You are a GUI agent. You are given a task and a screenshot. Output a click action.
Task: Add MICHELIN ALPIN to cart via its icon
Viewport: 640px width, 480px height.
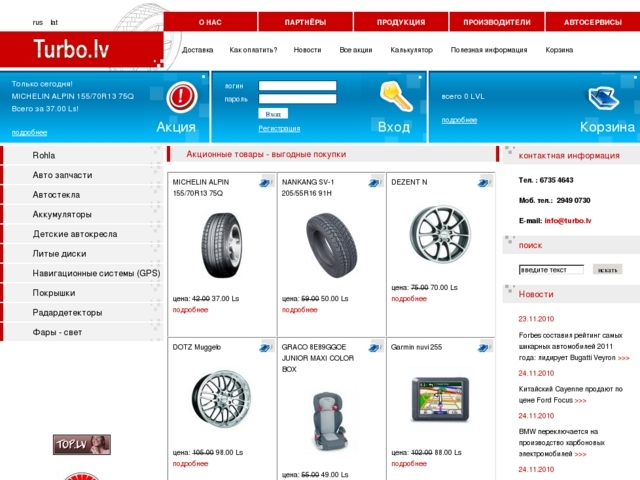coord(266,182)
